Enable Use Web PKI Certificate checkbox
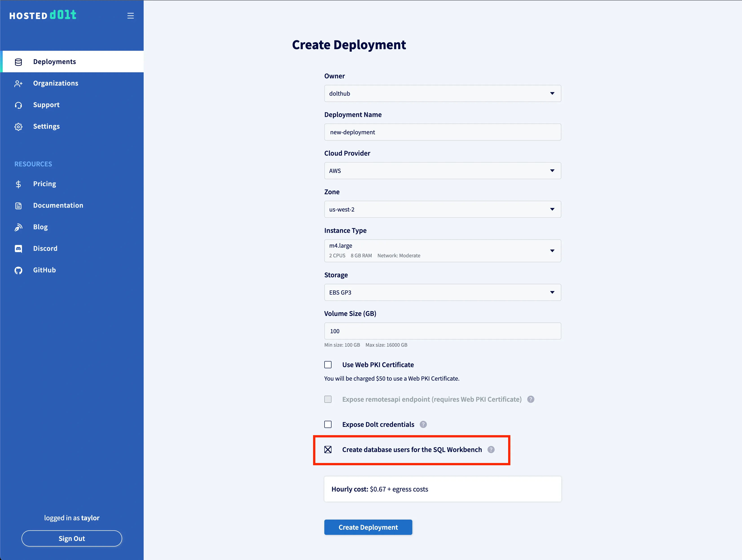The width and height of the screenshot is (742, 560). click(x=328, y=365)
